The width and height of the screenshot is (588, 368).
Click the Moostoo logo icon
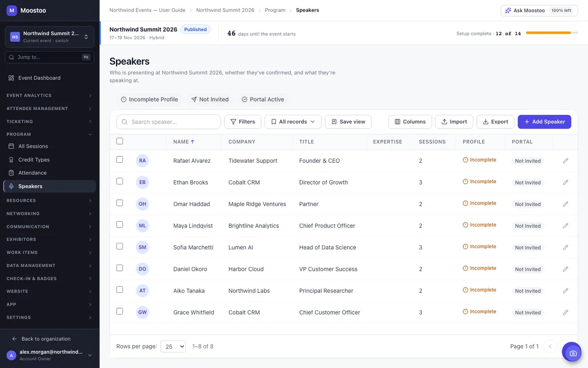(x=12, y=10)
